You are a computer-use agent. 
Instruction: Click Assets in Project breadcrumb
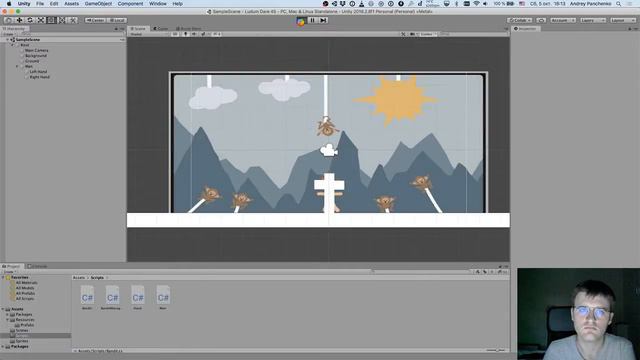point(79,278)
